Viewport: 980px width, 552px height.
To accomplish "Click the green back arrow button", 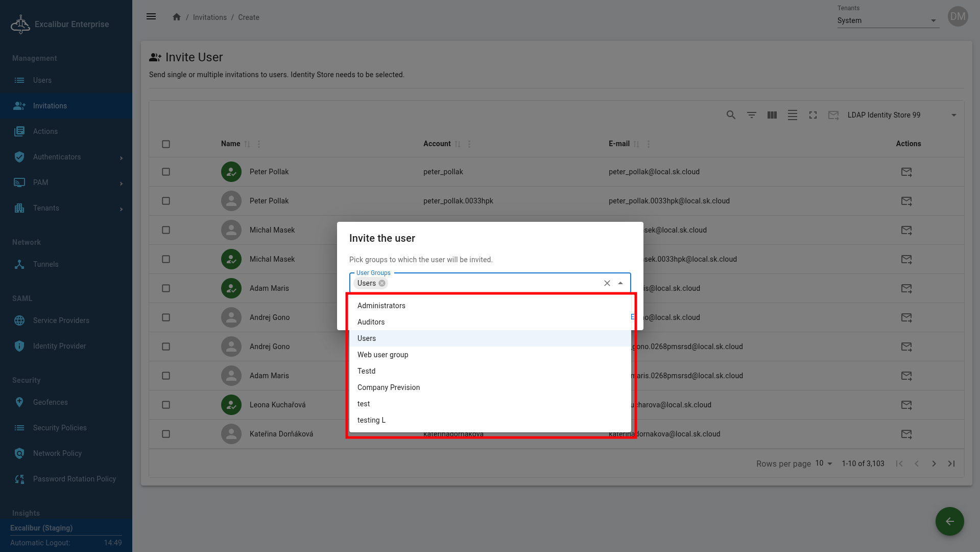I will pos(949,521).
